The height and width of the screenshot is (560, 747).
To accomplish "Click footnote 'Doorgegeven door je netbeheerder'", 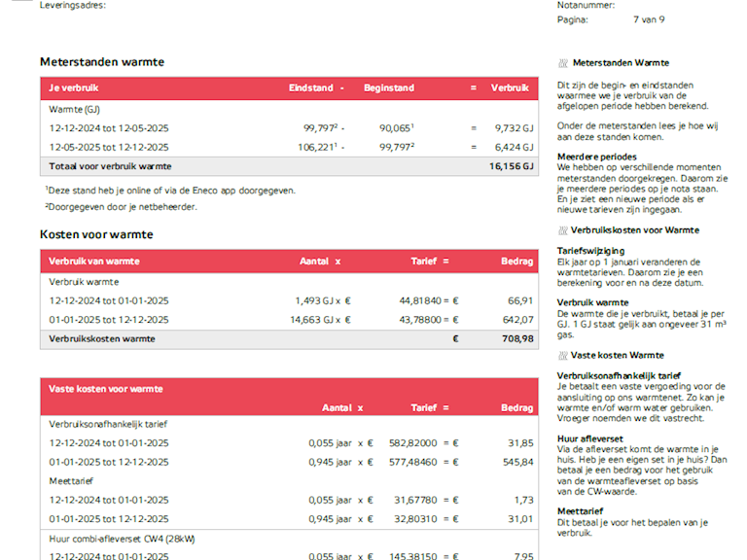I will coord(123,206).
